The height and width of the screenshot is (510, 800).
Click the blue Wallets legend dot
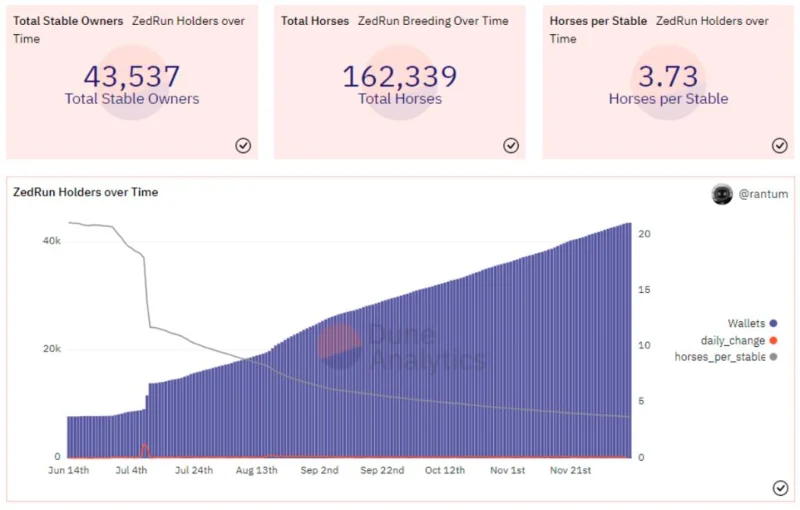tap(773, 323)
